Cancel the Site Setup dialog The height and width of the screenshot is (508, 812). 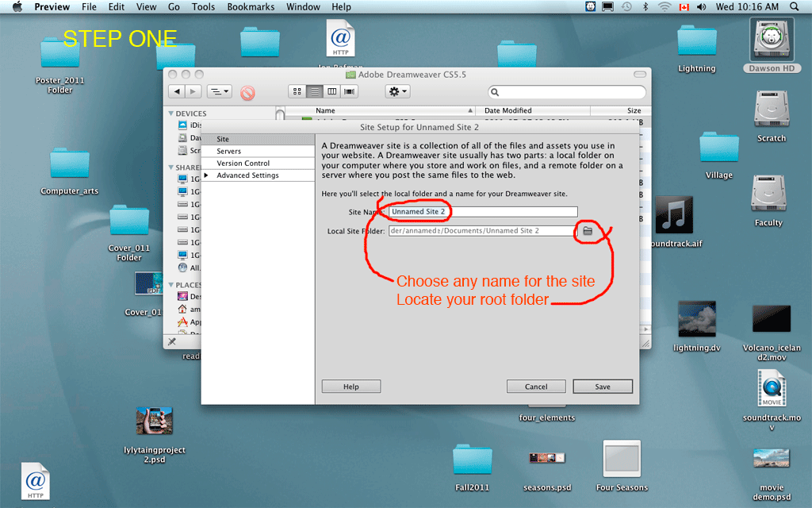tap(536, 387)
